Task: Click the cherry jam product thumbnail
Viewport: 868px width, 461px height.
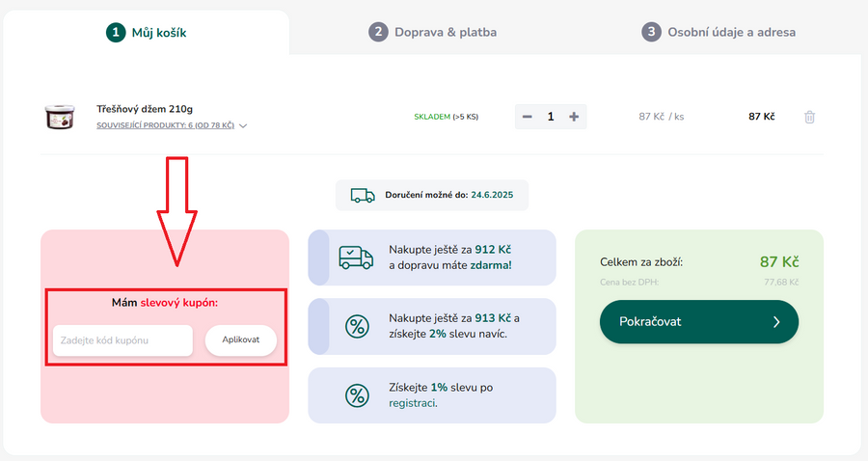Action: coord(60,117)
